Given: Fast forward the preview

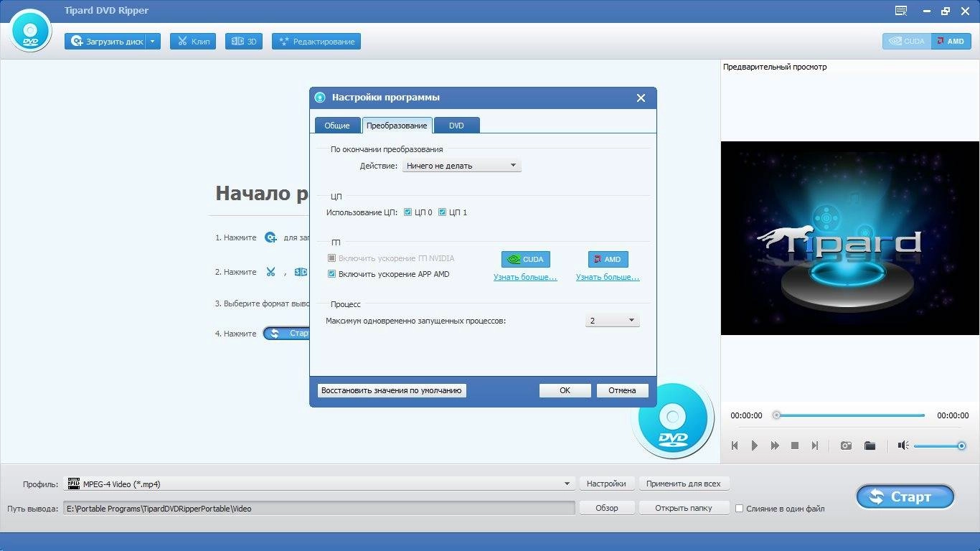Looking at the screenshot, I should (775, 446).
